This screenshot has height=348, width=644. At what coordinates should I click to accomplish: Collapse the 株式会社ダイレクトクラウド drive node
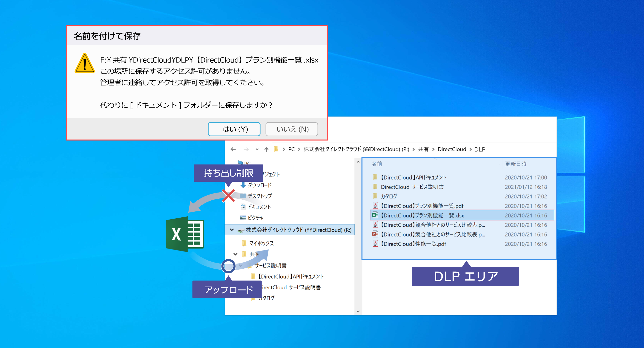[x=232, y=230]
